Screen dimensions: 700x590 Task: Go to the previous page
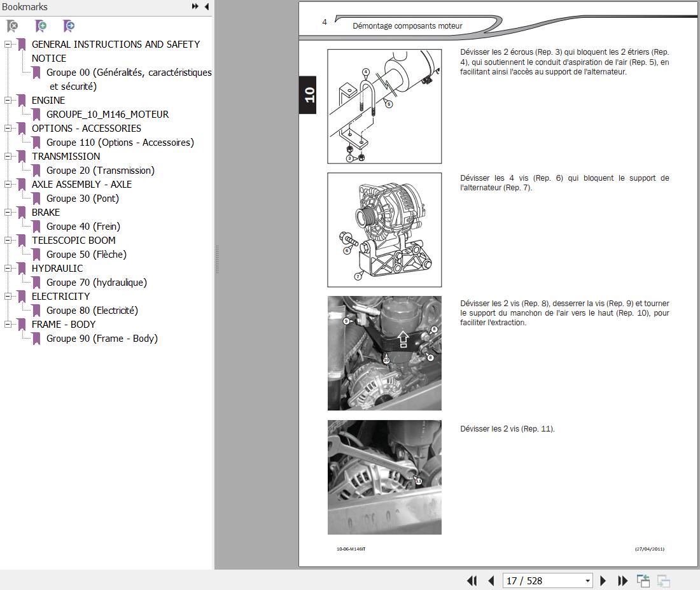pos(491,580)
